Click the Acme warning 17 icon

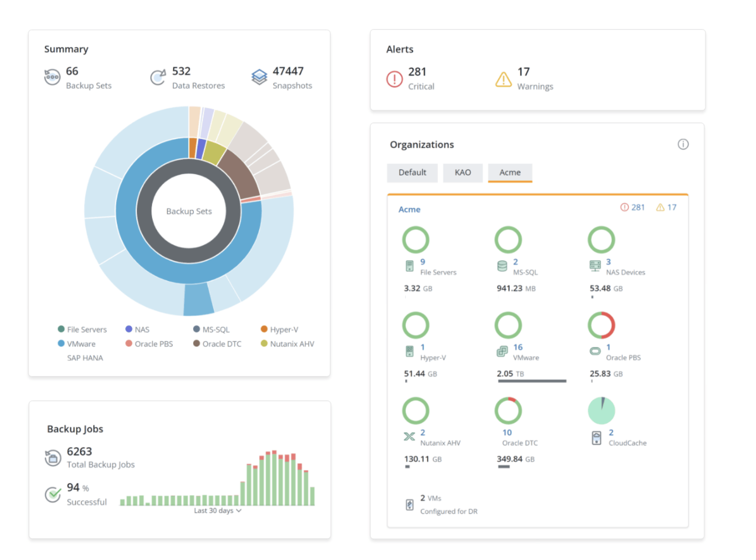point(660,207)
